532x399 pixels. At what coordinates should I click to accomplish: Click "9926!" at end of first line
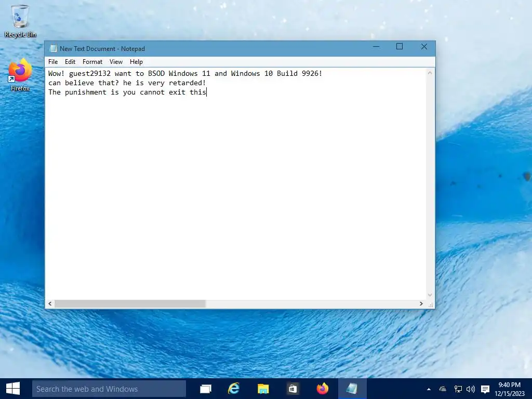tap(312, 73)
